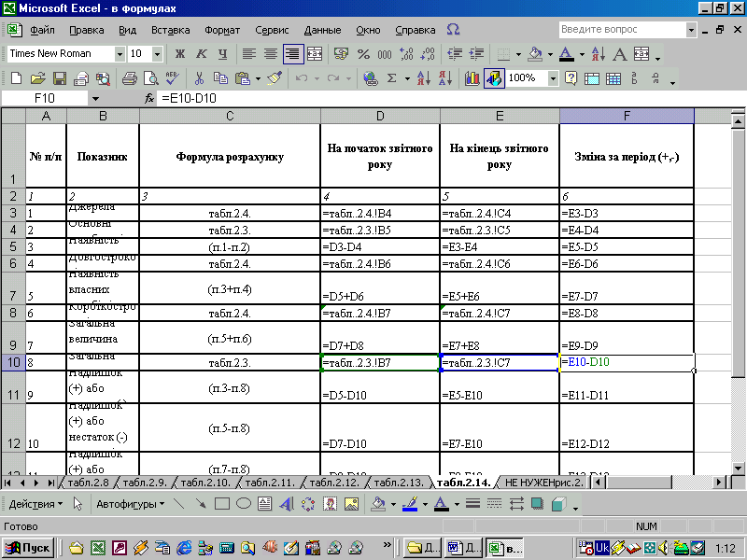Toggle italic formatting (К button)
Viewport: 747px width, 560px height.
[x=201, y=54]
